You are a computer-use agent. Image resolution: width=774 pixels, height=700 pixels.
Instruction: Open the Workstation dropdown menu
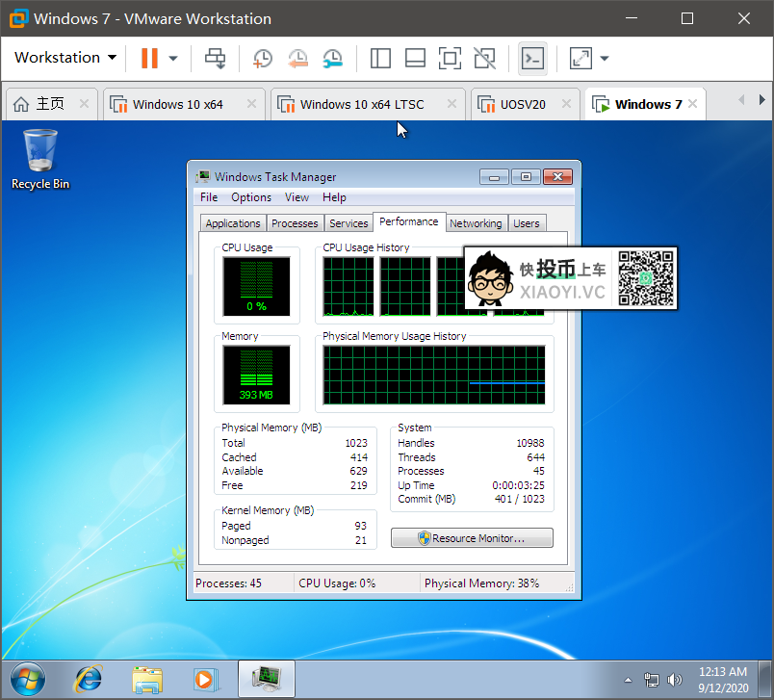click(x=64, y=58)
